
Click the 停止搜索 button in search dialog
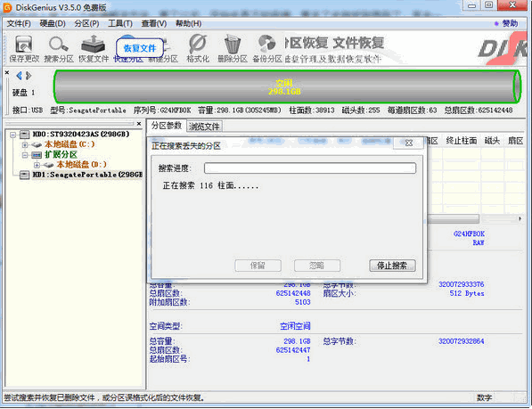392,266
